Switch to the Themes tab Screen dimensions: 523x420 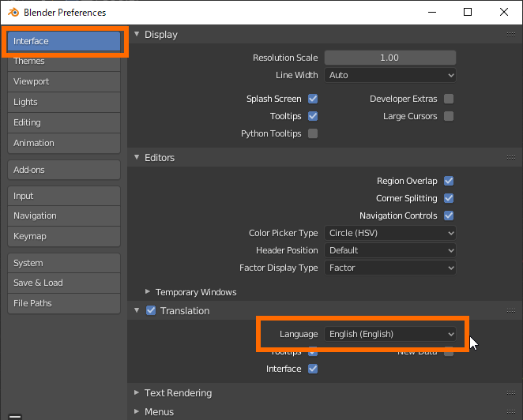[64, 62]
